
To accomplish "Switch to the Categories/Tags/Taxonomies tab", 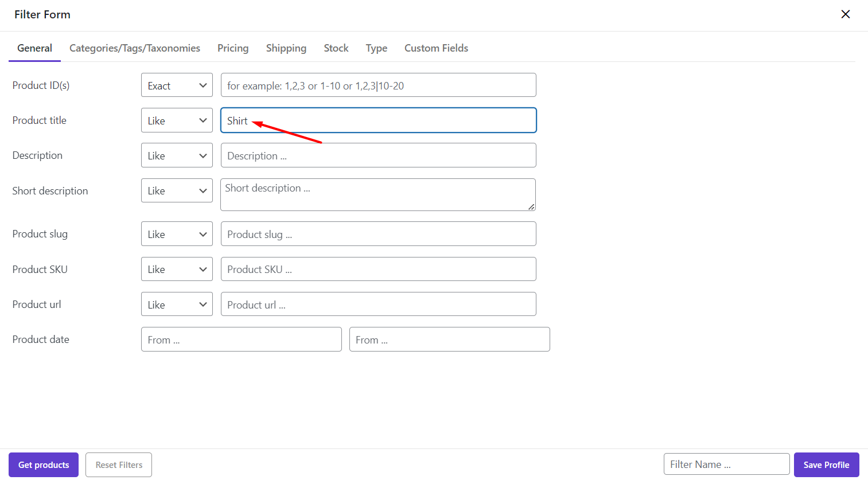I will (x=135, y=48).
